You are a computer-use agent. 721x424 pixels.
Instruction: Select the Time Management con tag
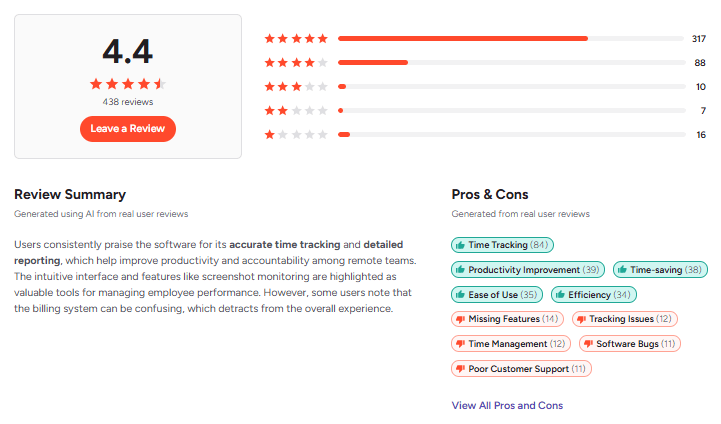coord(510,344)
